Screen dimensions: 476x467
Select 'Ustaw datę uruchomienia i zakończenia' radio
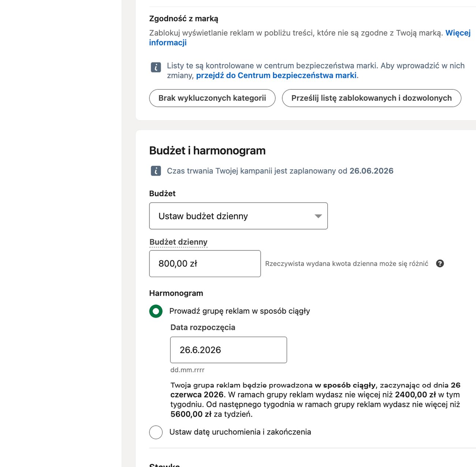(x=156, y=432)
